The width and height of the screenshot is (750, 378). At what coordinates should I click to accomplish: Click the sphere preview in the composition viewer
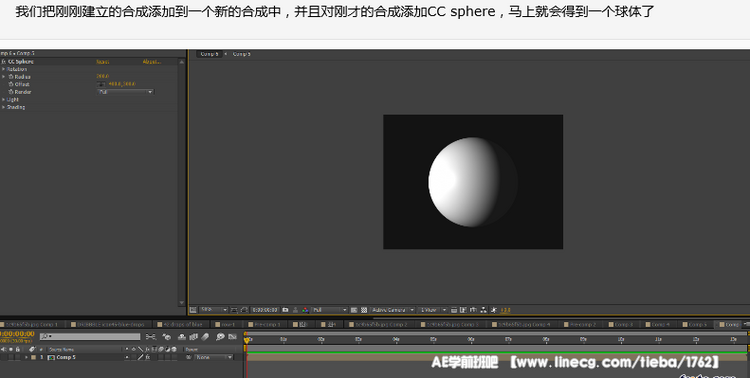[x=473, y=182]
